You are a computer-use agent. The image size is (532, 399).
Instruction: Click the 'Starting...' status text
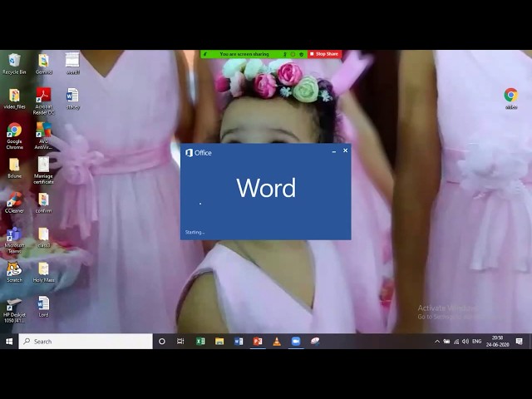tap(195, 233)
